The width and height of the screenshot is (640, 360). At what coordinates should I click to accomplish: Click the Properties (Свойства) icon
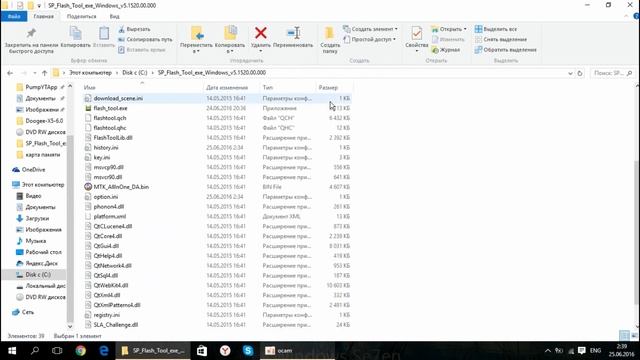(x=417, y=33)
